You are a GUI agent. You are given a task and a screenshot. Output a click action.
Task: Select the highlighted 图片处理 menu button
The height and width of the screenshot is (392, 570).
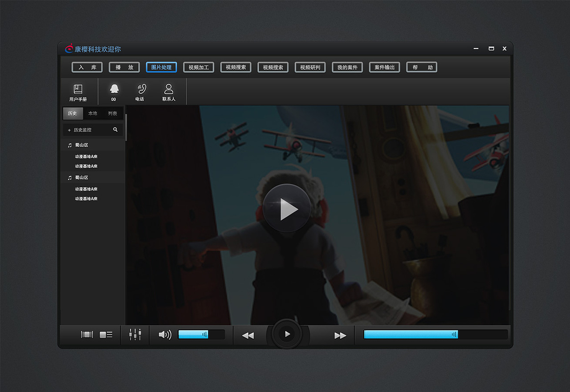(x=162, y=67)
